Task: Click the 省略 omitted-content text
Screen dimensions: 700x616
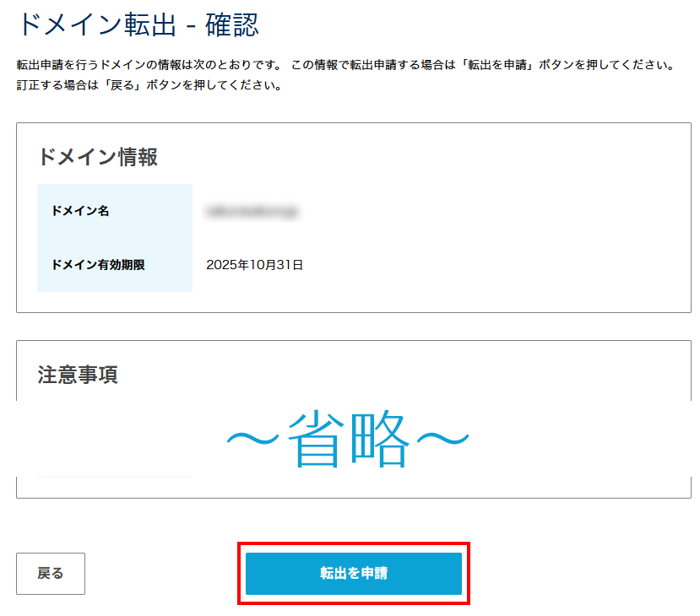Action: point(348,440)
